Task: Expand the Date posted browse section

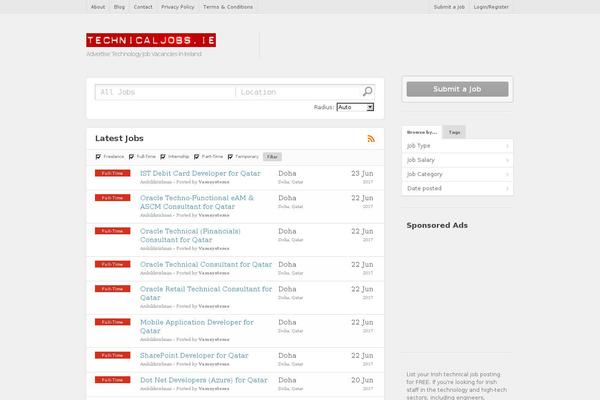Action: pyautogui.click(x=457, y=188)
